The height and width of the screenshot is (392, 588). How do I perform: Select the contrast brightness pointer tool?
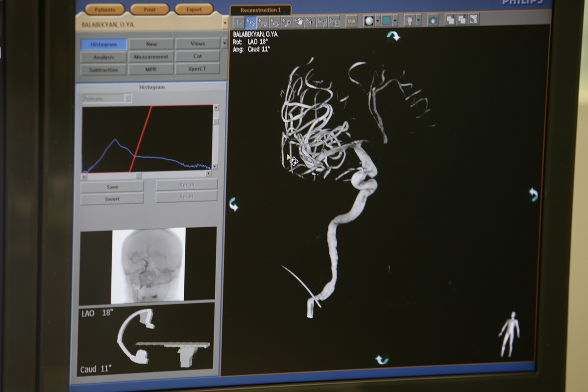[310, 23]
